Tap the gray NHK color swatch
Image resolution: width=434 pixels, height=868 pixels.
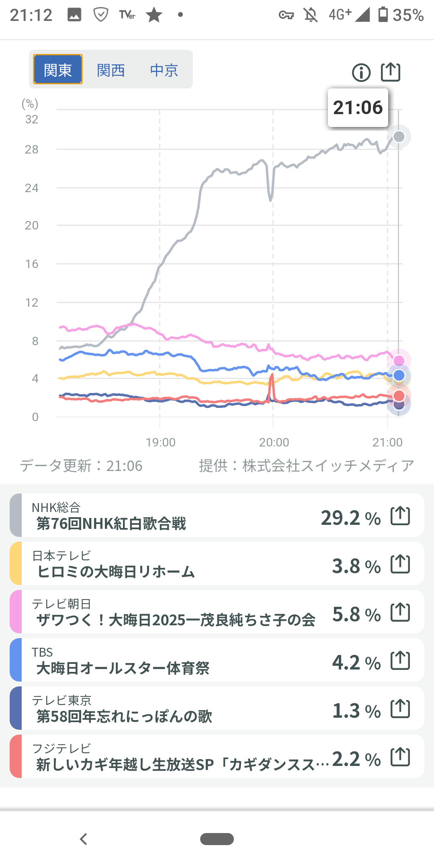pyautogui.click(x=16, y=516)
